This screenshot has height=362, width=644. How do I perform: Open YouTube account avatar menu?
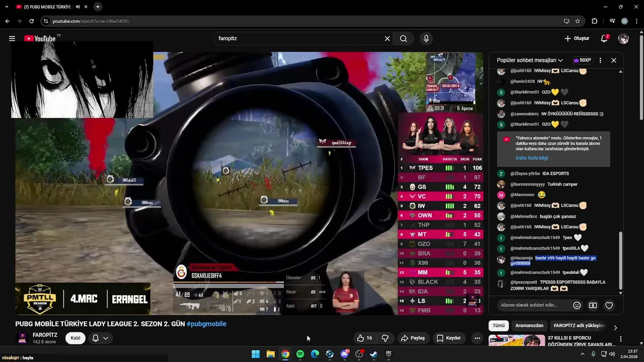pyautogui.click(x=623, y=39)
